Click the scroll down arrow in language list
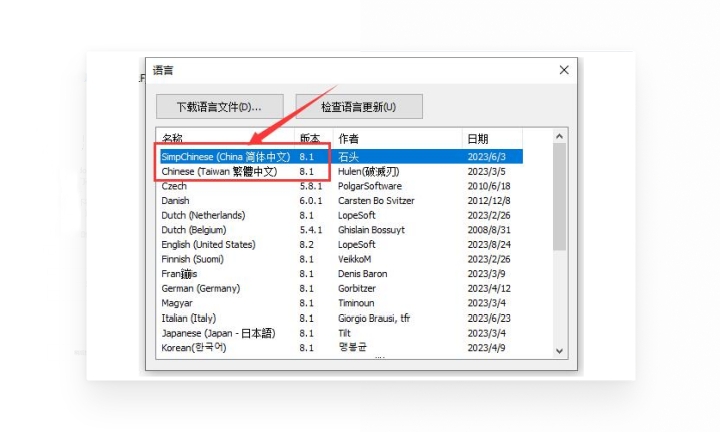 [559, 351]
